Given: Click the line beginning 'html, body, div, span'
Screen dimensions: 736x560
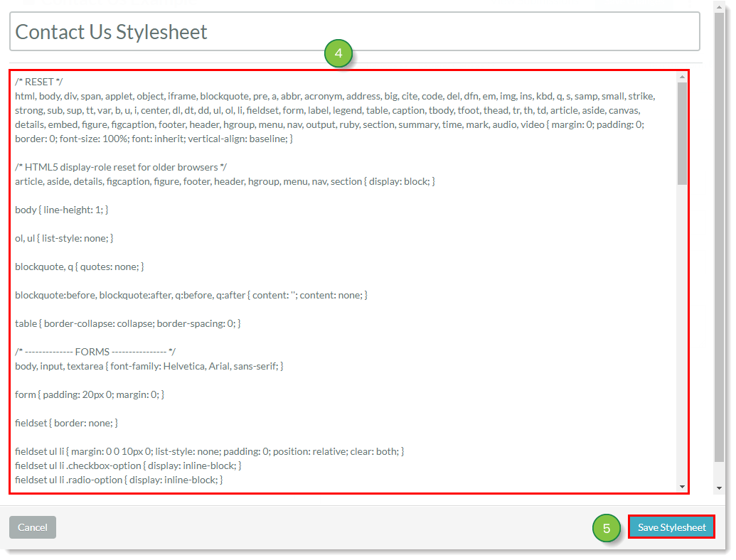Looking at the screenshot, I should (335, 96).
